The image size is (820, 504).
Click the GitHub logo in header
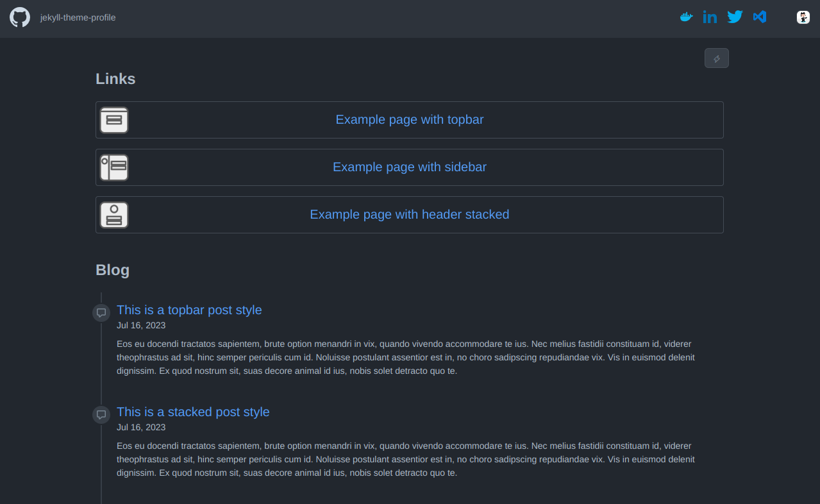[x=20, y=17]
